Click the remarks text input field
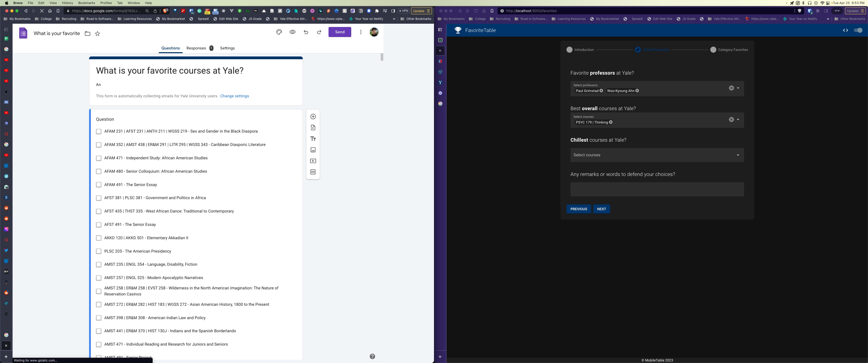This screenshot has width=868, height=363. [x=657, y=189]
